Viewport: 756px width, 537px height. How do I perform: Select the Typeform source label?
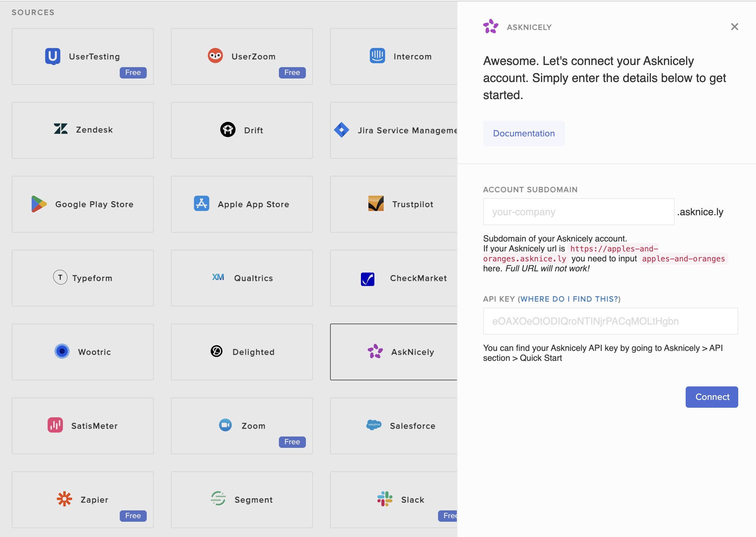[x=92, y=278]
